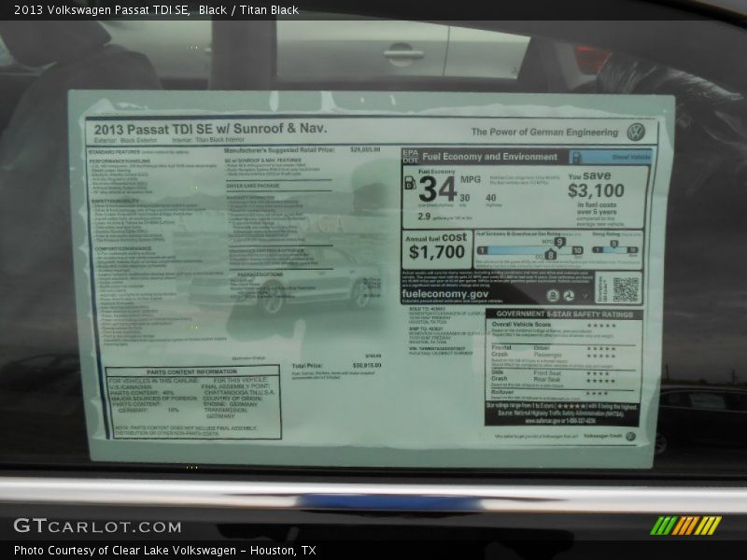Click the Parts Content Information box
The height and width of the screenshot is (560, 747).
(x=192, y=402)
